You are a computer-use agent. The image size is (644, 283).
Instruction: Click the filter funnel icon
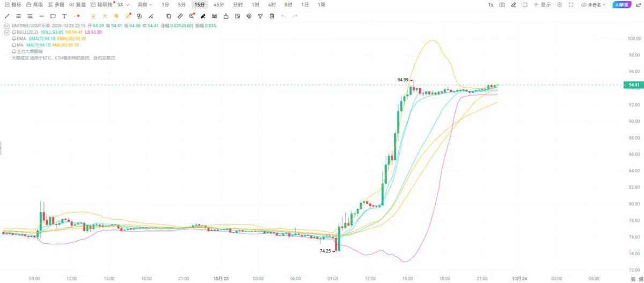pos(260,16)
